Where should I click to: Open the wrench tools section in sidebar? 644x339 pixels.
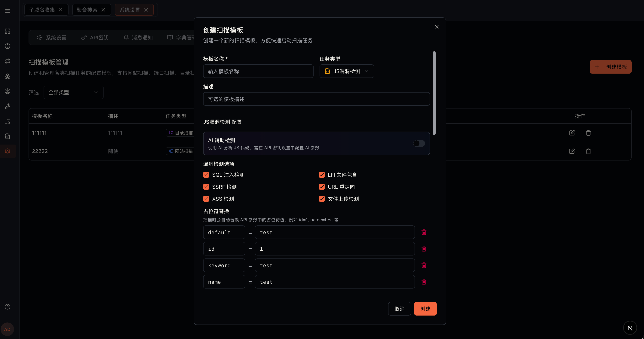pyautogui.click(x=8, y=106)
